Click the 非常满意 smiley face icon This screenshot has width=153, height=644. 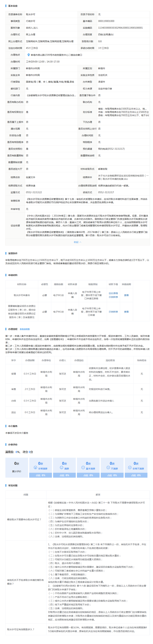point(35,467)
